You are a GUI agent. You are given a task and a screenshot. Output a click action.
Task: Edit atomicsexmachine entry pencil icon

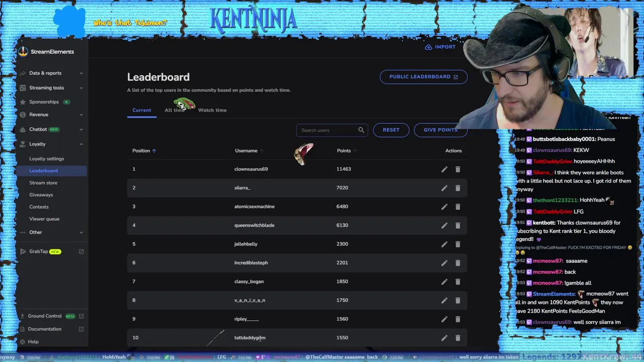pos(444,207)
